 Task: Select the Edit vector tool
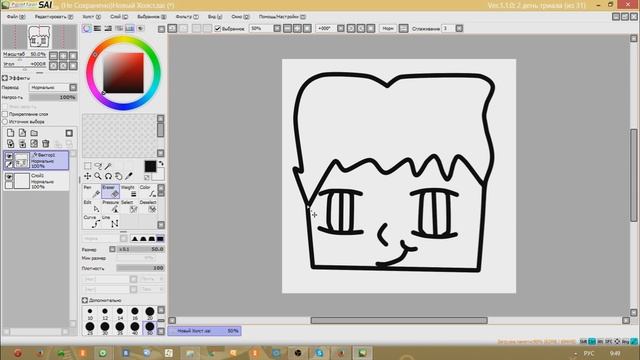(92, 207)
